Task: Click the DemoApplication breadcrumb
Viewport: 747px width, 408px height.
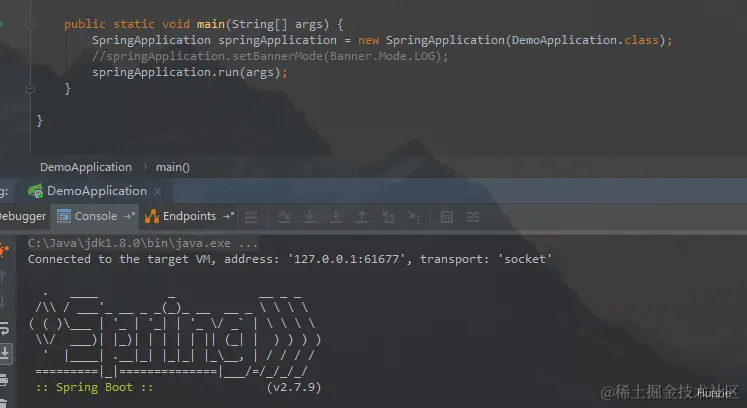Action: point(86,167)
